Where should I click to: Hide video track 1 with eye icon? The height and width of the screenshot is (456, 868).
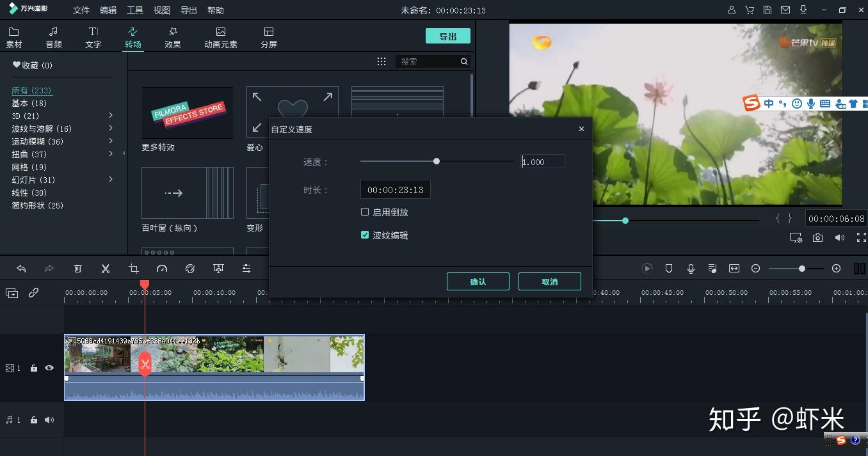49,368
